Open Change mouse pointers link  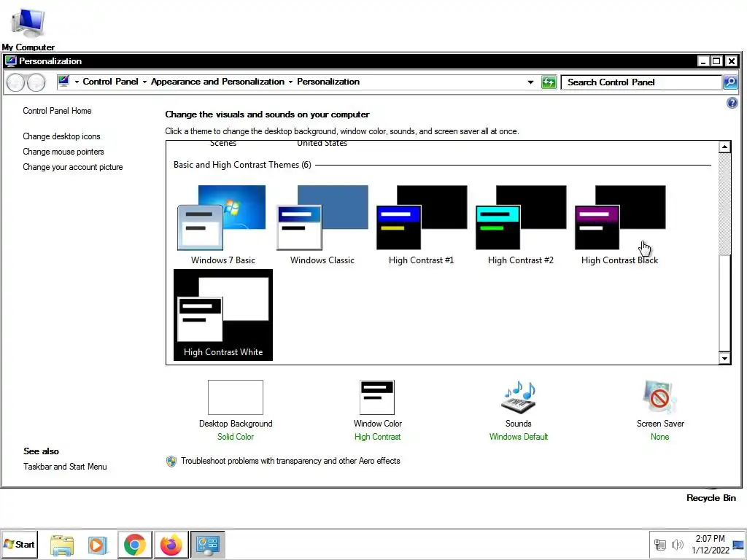click(63, 152)
